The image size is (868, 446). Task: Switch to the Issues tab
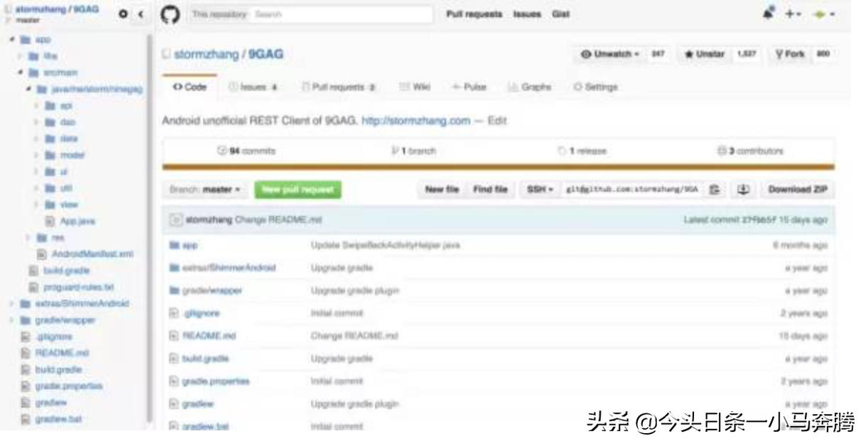coord(254,87)
